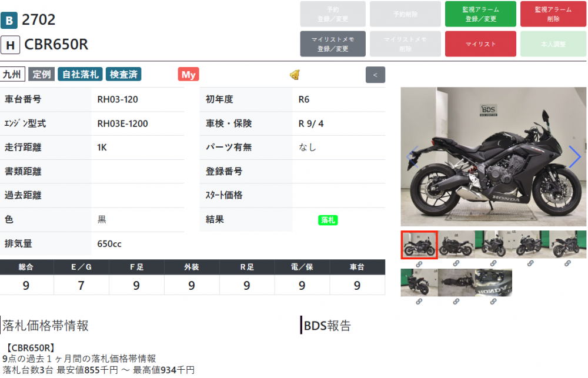Click the gold bell alarm icon

(295, 75)
